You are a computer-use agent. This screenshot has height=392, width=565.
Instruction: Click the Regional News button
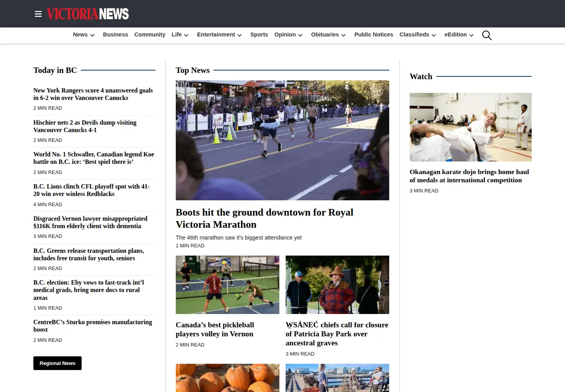pos(57,363)
